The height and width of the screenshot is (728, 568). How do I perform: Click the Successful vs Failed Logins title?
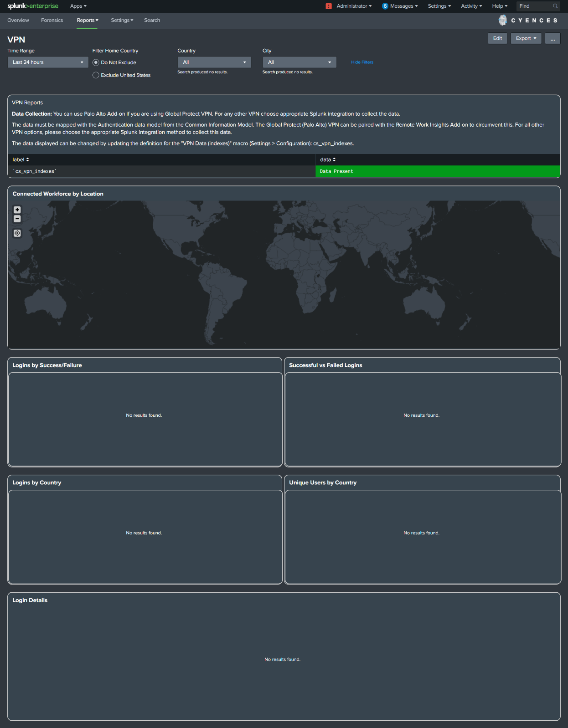[325, 365]
